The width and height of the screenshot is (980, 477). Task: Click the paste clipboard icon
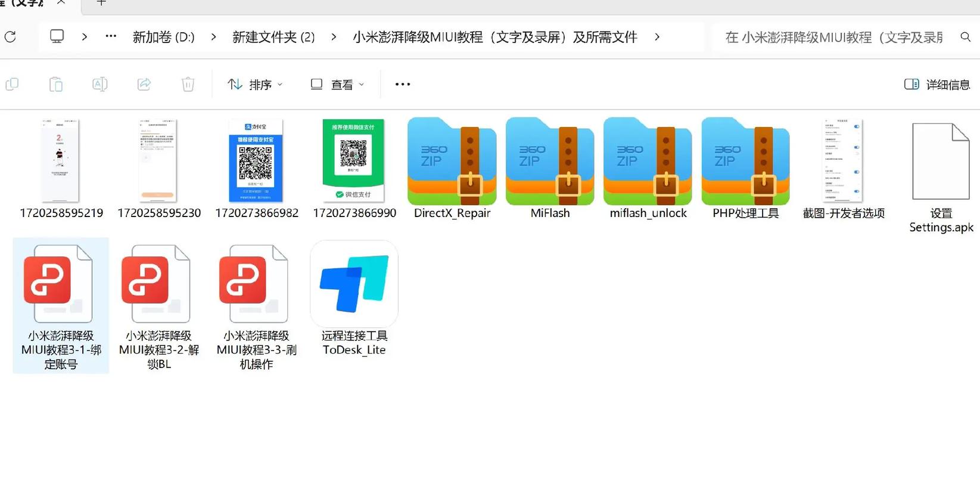[56, 85]
